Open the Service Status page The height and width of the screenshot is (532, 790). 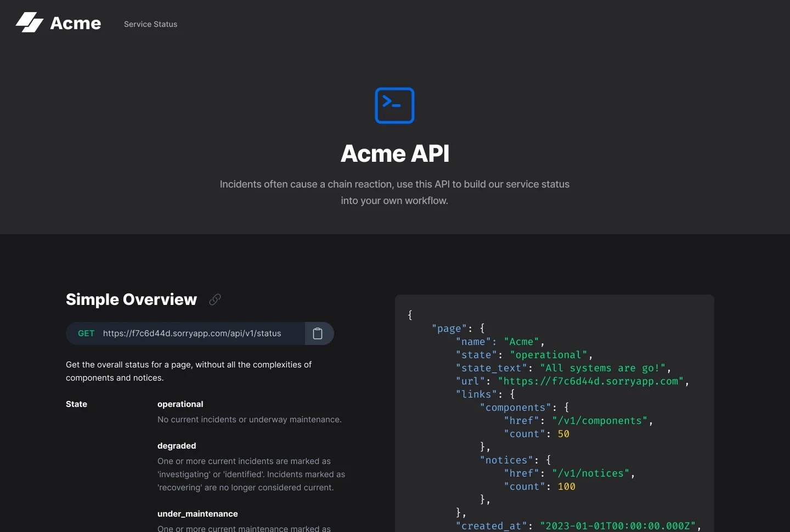tap(150, 24)
